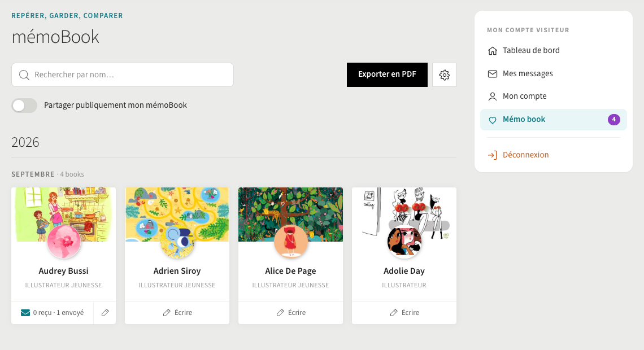The image size is (644, 350).
Task: Click Écrire on Alice De Page's card
Action: pos(290,313)
